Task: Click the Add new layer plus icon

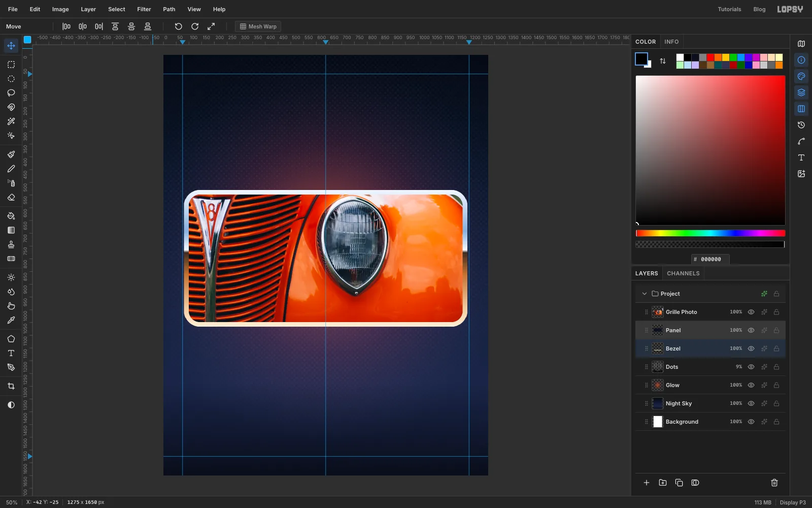Action: point(647,483)
